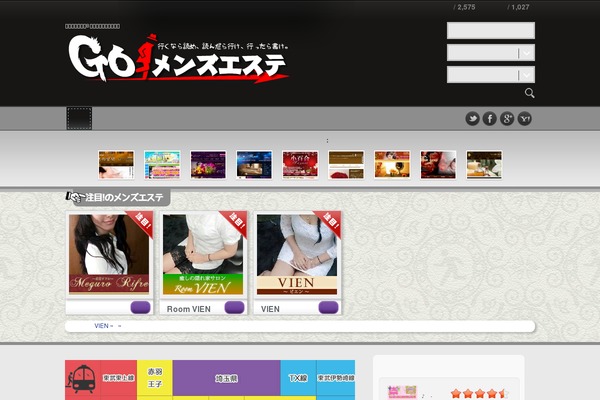Click the VIEN shop name under third card
This screenshot has width=600, height=400.
coord(270,309)
